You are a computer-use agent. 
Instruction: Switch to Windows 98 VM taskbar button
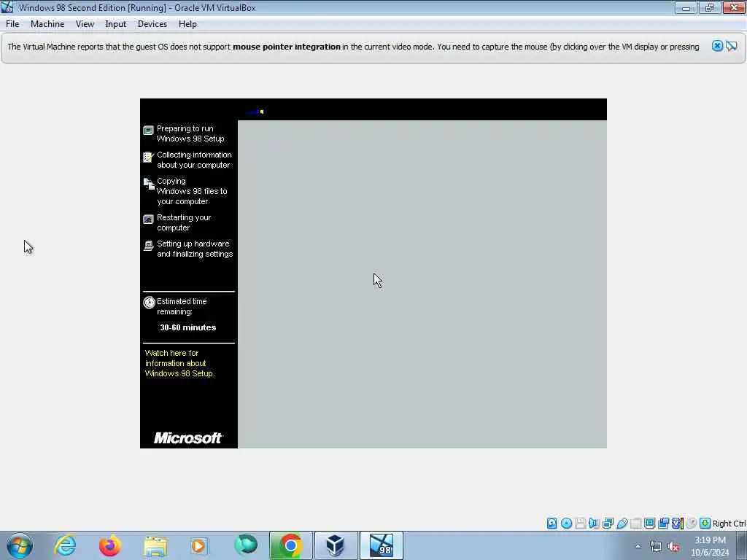381,545
